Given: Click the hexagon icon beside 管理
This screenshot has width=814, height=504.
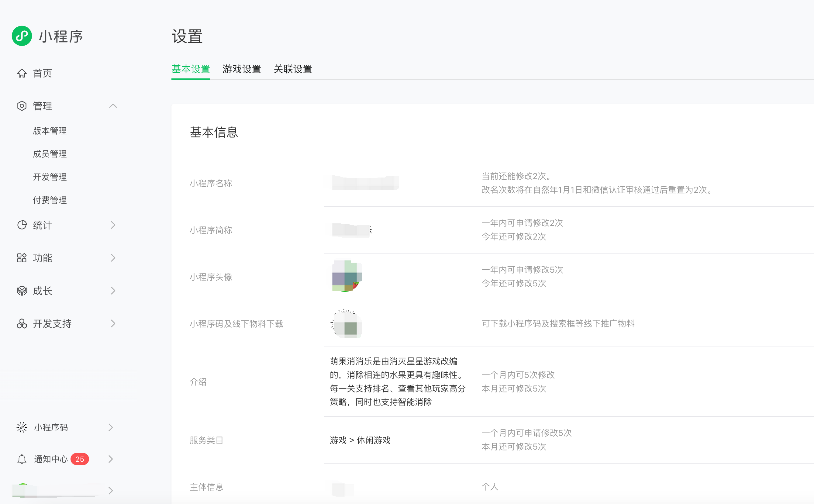Looking at the screenshot, I should point(22,106).
